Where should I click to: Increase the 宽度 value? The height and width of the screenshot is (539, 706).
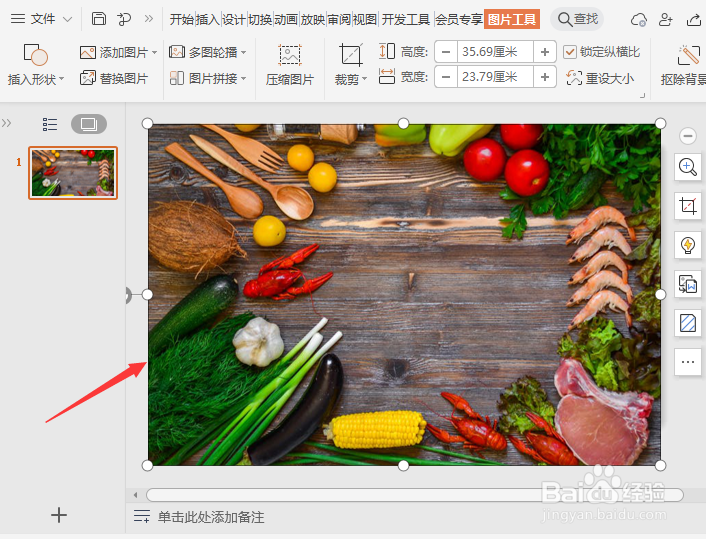click(x=545, y=77)
